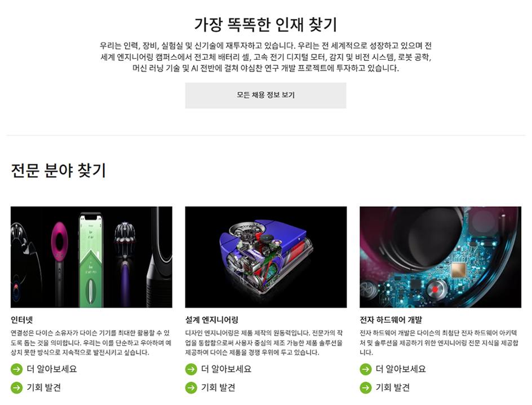Click the 인터넷 products image with phone
The image size is (532, 405).
click(x=91, y=257)
